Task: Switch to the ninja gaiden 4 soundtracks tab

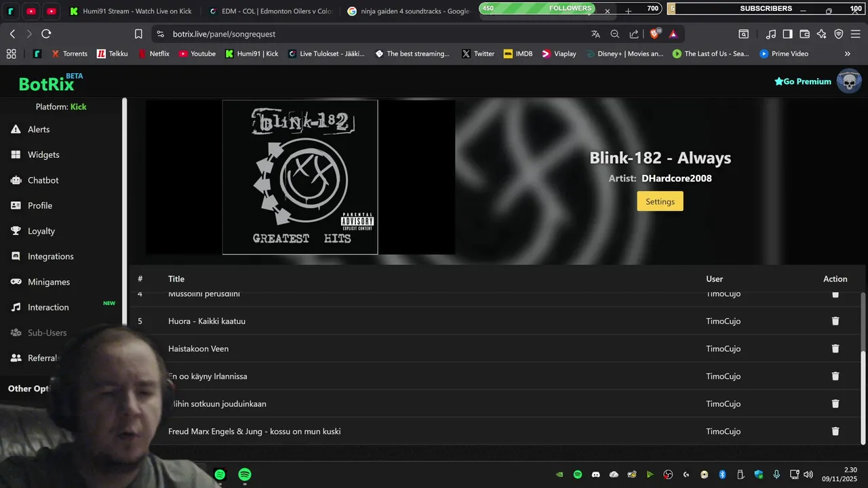Action: pos(407,12)
